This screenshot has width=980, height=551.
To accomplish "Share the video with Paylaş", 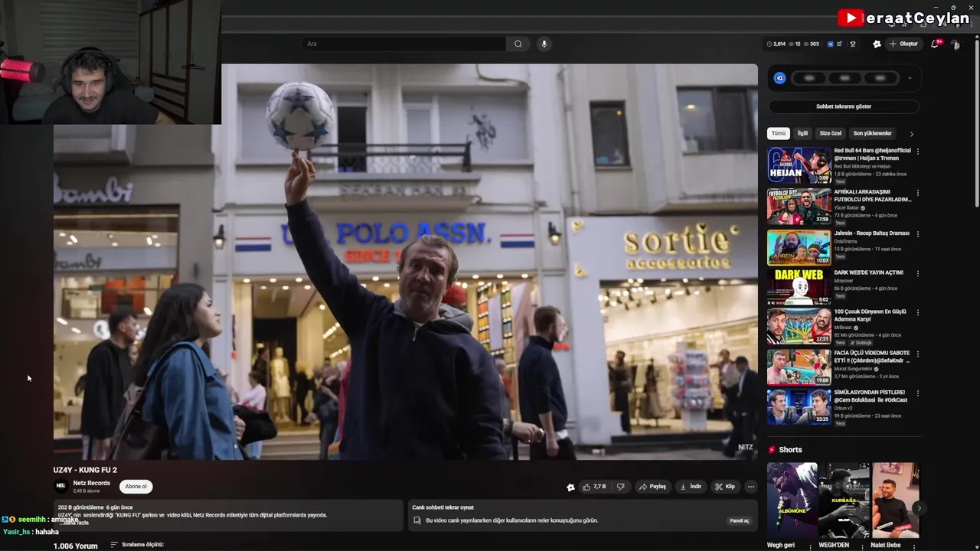I will pyautogui.click(x=653, y=487).
